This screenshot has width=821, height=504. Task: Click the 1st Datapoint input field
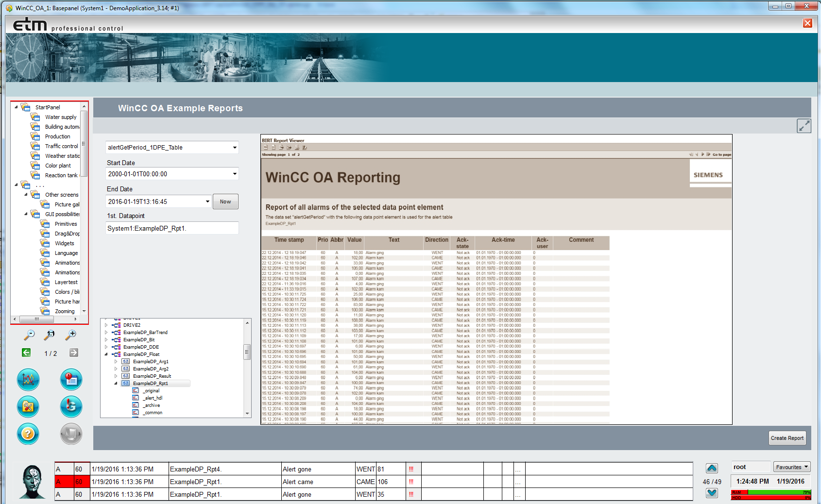click(172, 228)
